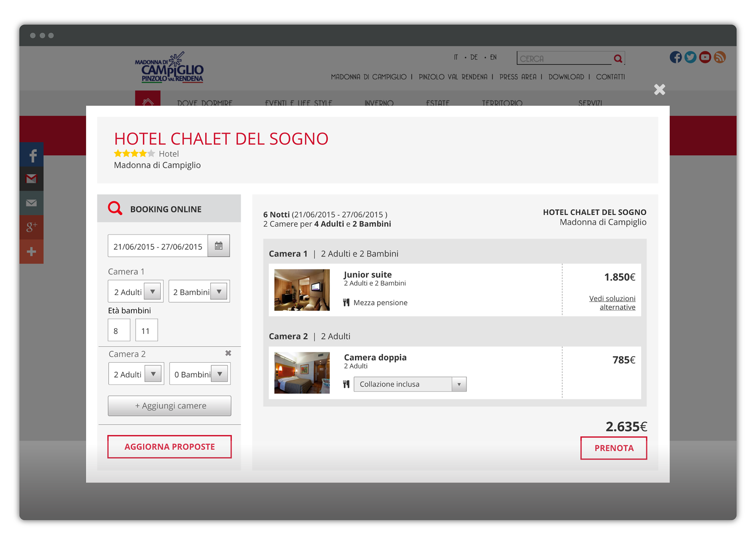Switch language to EN
756x542 pixels.
tap(493, 57)
